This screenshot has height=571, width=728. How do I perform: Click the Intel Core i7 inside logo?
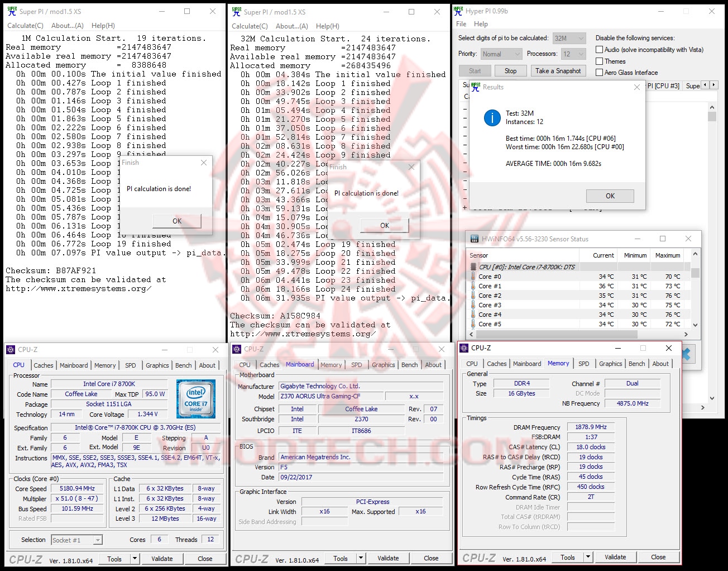(x=196, y=399)
